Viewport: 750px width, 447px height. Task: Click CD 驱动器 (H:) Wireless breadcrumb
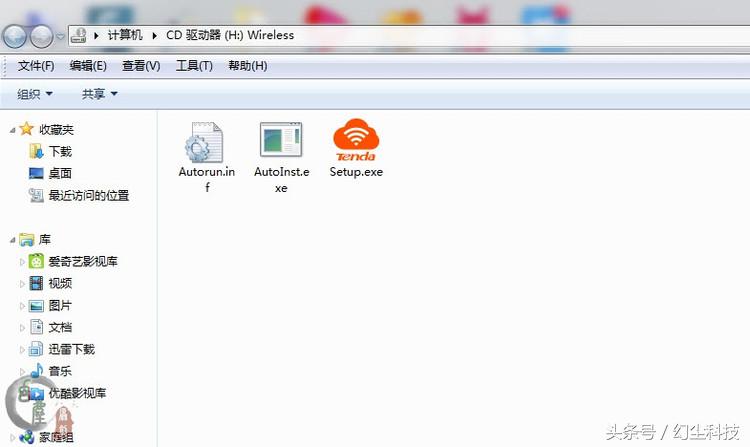click(x=230, y=35)
